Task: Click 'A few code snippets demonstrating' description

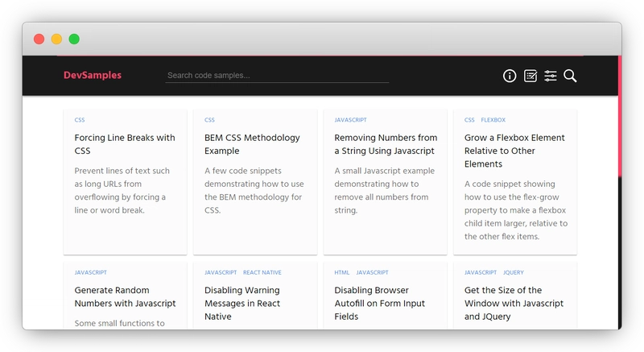Action: [x=254, y=191]
